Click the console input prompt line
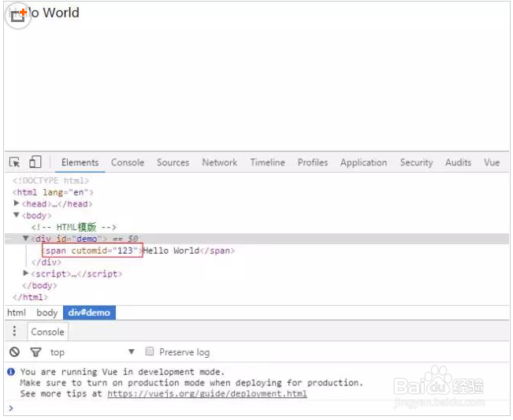 pyautogui.click(x=257, y=408)
